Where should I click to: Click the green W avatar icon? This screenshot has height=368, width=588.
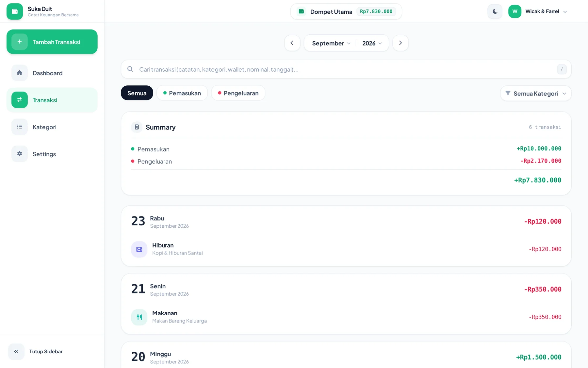515,11
